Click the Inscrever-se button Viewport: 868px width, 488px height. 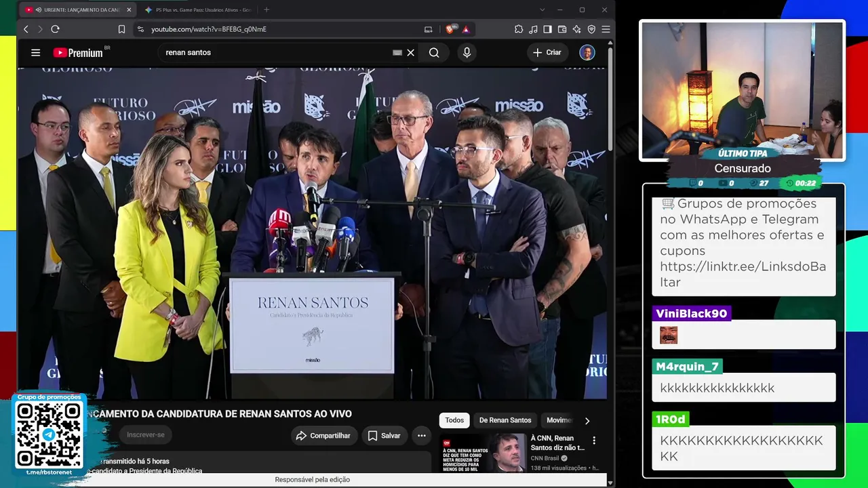[145, 434]
